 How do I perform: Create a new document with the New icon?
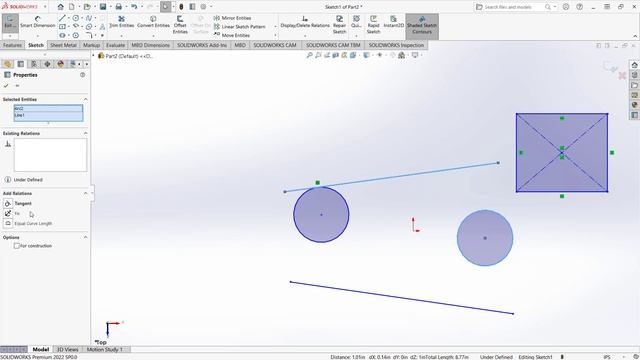point(71,7)
